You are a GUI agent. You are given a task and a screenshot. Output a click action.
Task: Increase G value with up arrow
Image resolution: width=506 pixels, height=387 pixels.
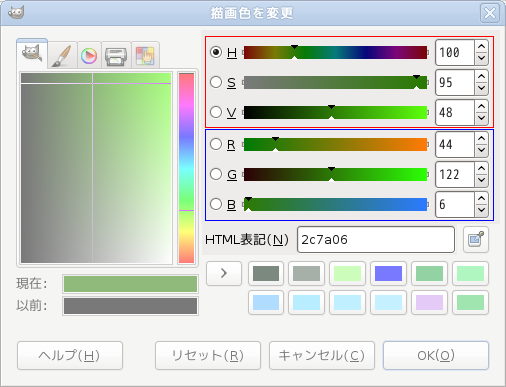[x=481, y=168]
